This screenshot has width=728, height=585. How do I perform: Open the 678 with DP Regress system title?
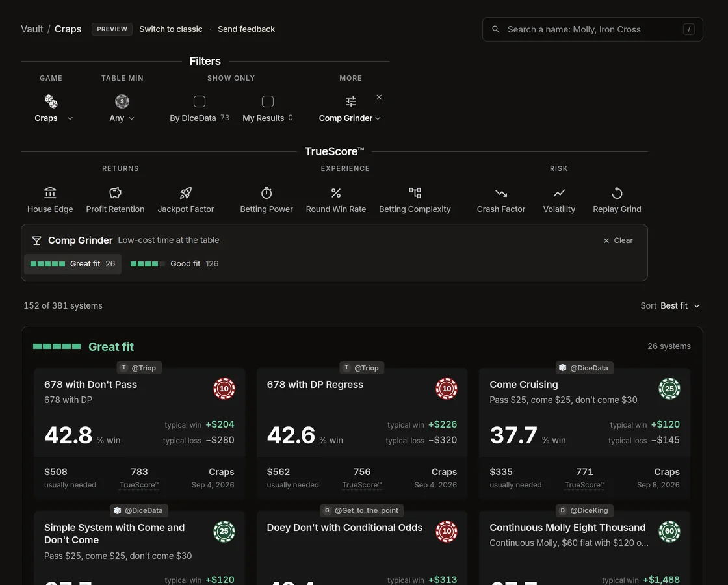(315, 384)
